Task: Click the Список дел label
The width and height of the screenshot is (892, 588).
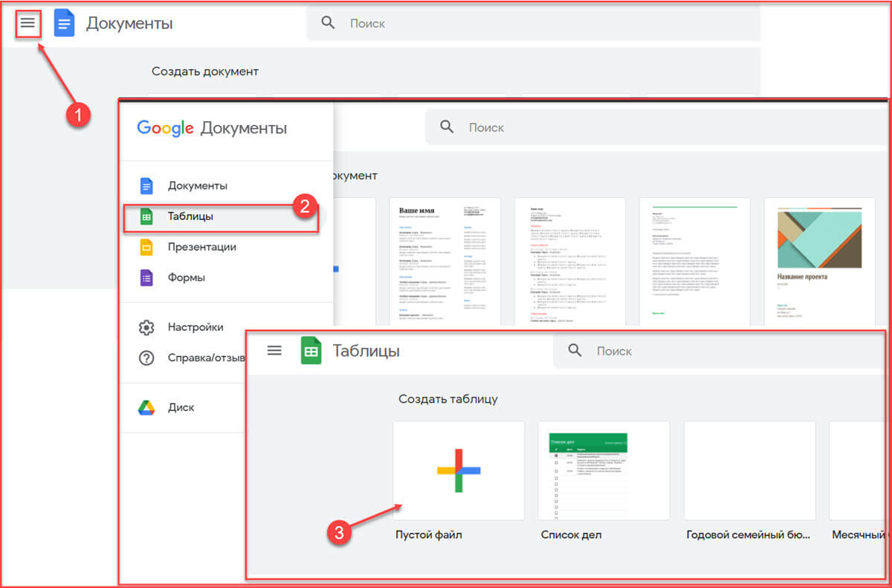Action: (x=572, y=534)
